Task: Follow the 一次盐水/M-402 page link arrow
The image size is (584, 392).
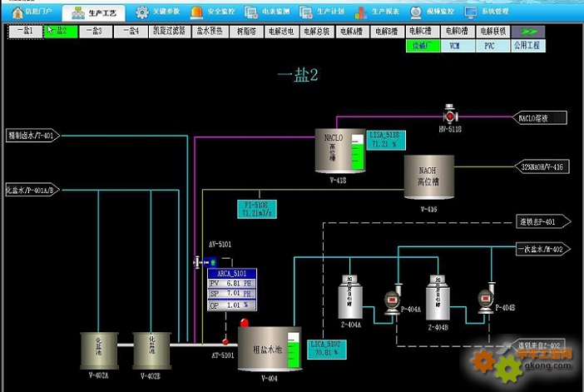Action: 541,248
